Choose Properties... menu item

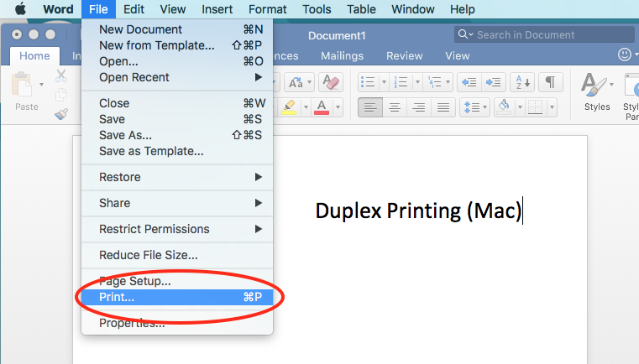tap(177, 323)
